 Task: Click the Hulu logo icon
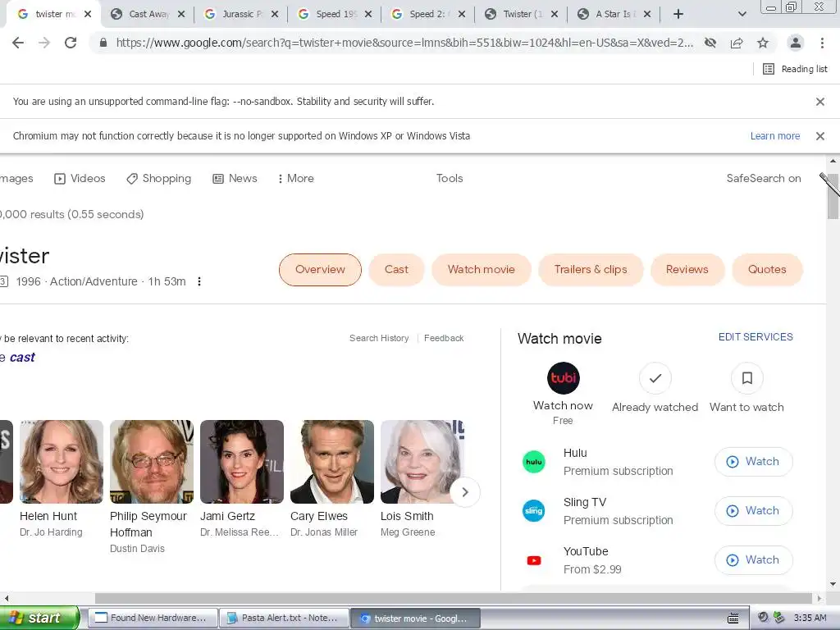pos(533,462)
